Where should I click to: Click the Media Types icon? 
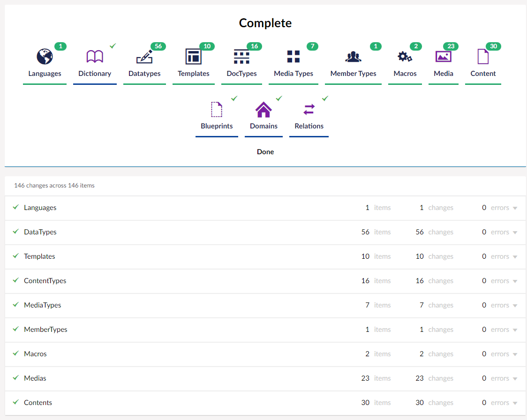click(x=294, y=55)
